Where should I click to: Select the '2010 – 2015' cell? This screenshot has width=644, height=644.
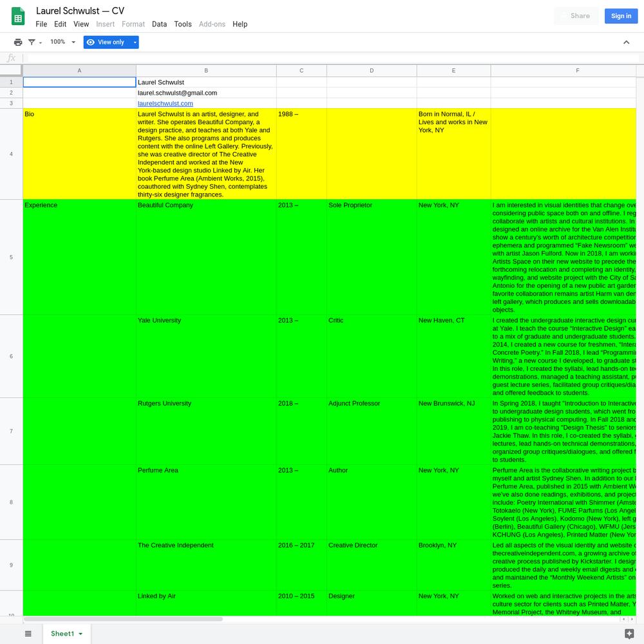tap(301, 603)
